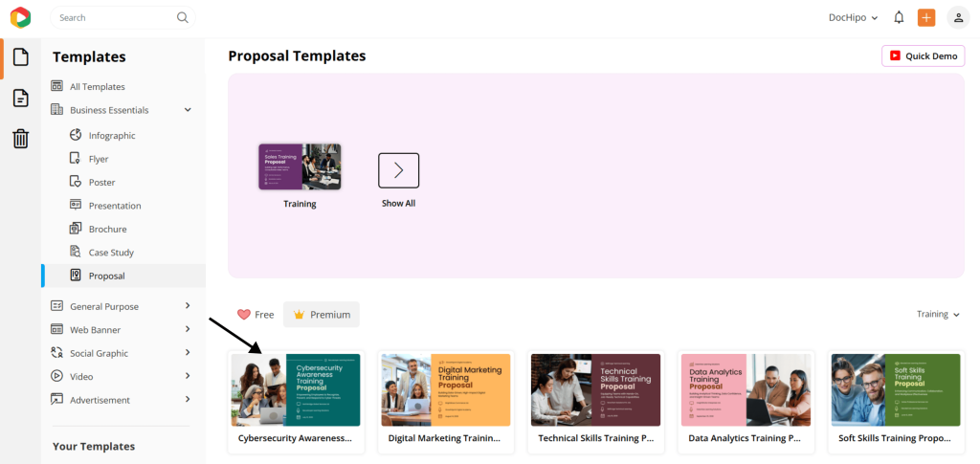The width and height of the screenshot is (980, 464).
Task: Click the YouTube icon in Quick Demo
Action: point(895,55)
